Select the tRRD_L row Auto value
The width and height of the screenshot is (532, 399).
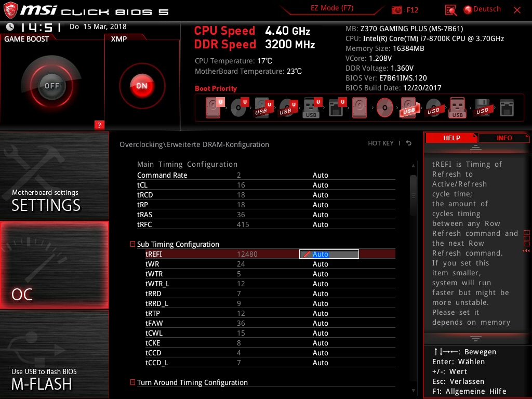click(x=320, y=303)
